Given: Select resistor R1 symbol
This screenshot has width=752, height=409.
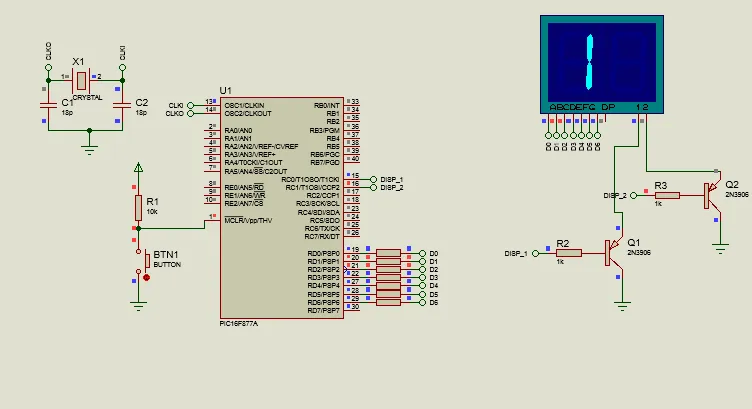Looking at the screenshot, I should point(138,208).
